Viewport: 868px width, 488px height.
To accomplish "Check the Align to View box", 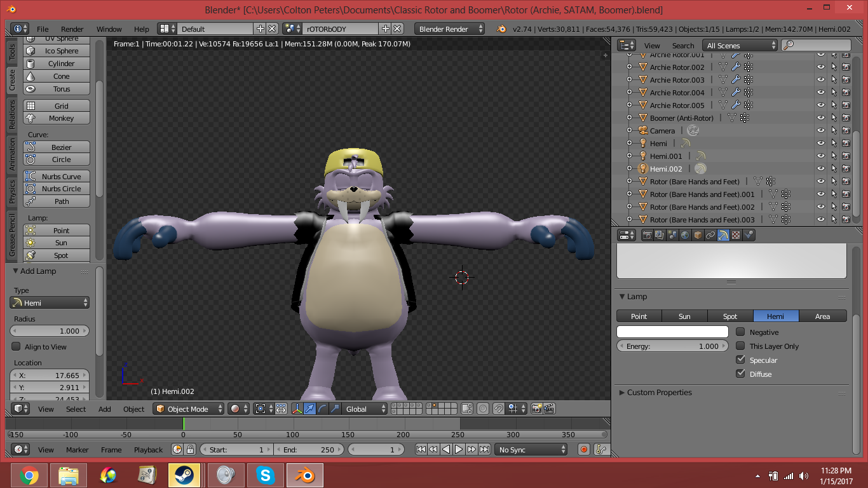I will click(17, 346).
